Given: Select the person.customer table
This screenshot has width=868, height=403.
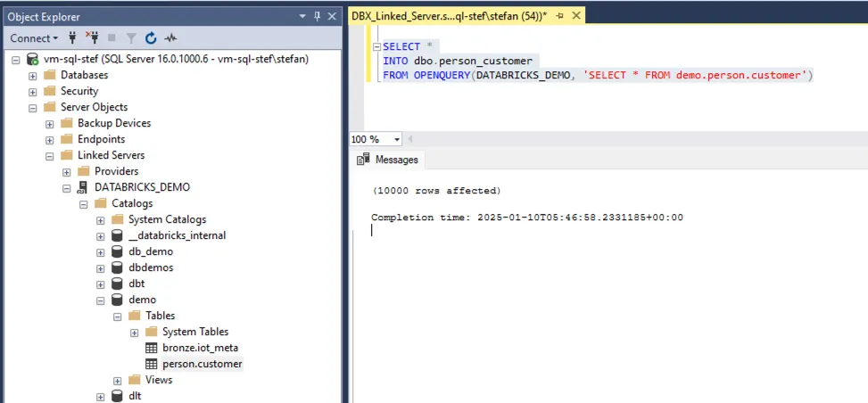Looking at the screenshot, I should [202, 364].
